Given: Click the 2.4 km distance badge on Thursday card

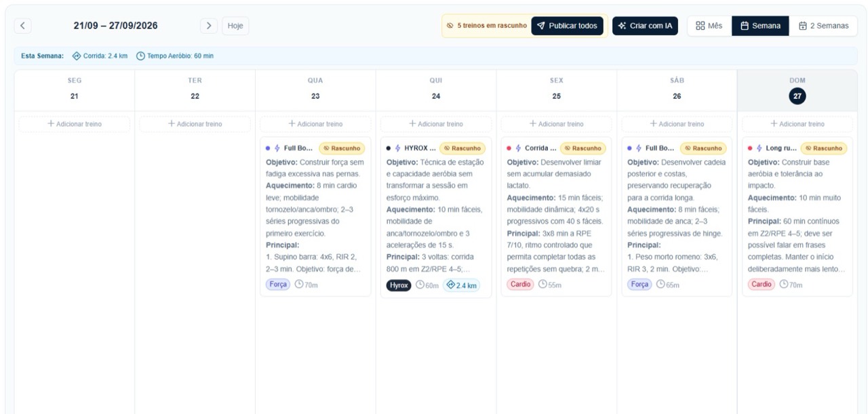Looking at the screenshot, I should tap(461, 285).
